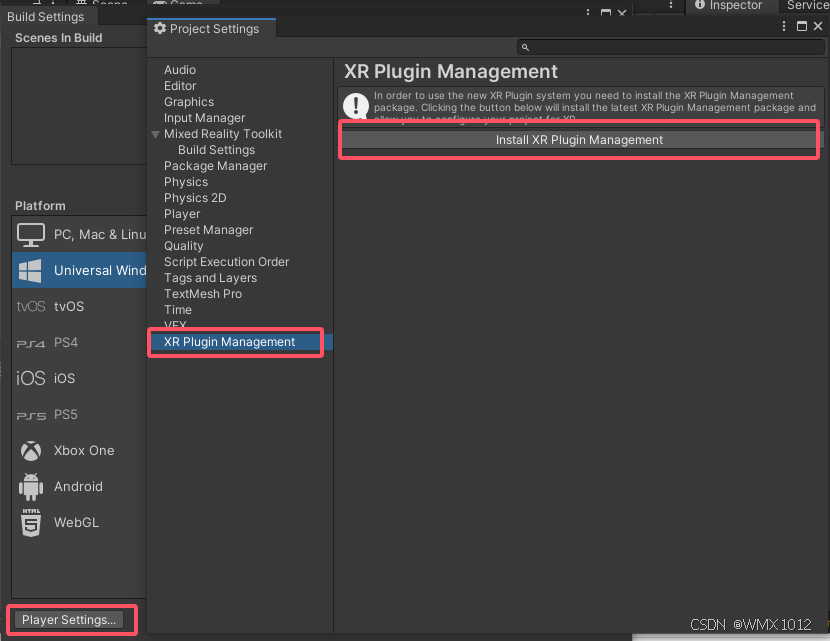Choose PS5 platform icon
Viewport: 830px width, 641px height.
pyautogui.click(x=31, y=416)
